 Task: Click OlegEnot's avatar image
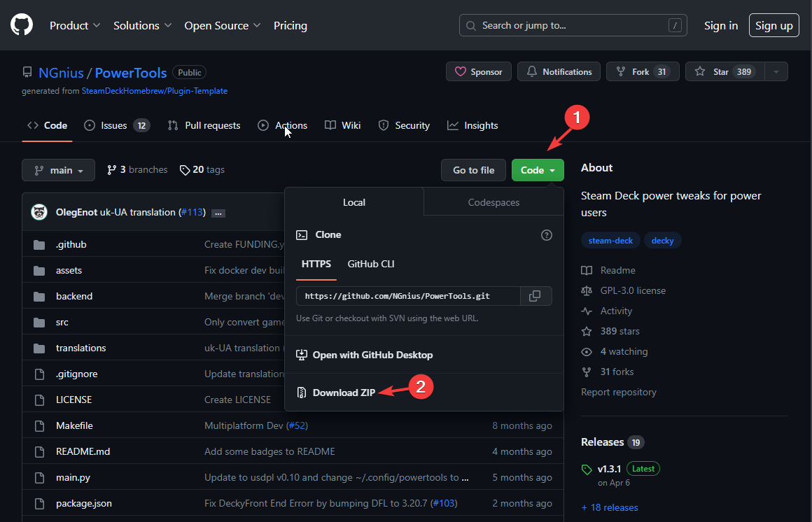coord(39,212)
